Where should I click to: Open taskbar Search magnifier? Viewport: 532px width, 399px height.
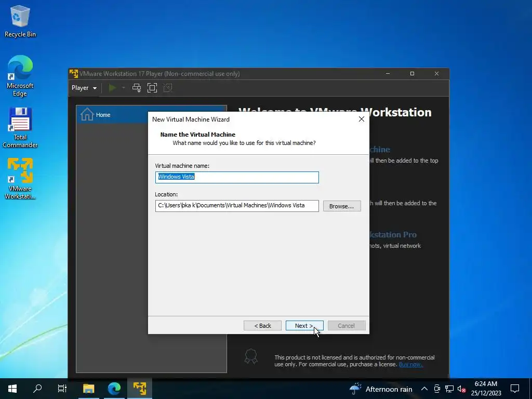pyautogui.click(x=37, y=389)
